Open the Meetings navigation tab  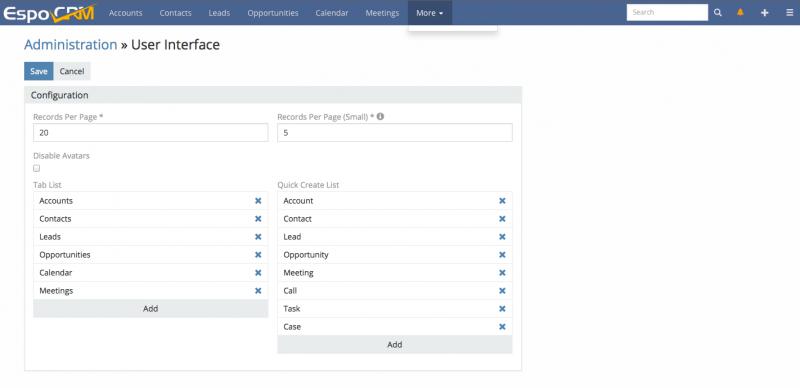pos(382,13)
